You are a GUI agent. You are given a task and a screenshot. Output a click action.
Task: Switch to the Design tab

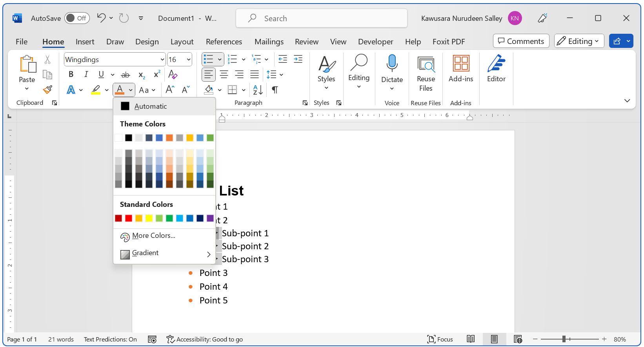point(147,42)
